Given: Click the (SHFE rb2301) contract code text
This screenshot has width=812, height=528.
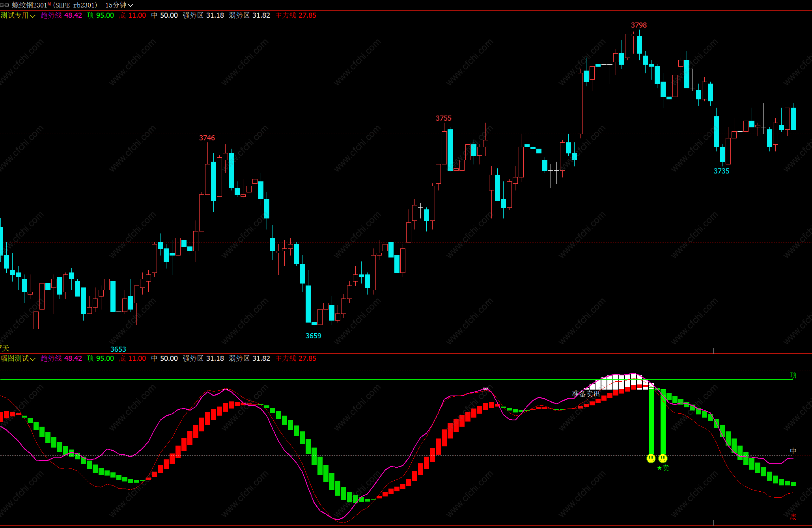Looking at the screenshot, I should tap(75, 5).
